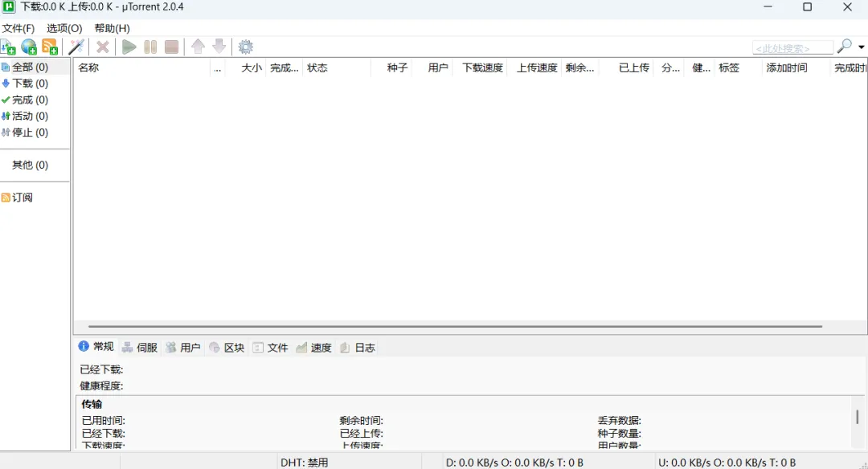Click the Move Up queue arrow icon

tap(198, 47)
